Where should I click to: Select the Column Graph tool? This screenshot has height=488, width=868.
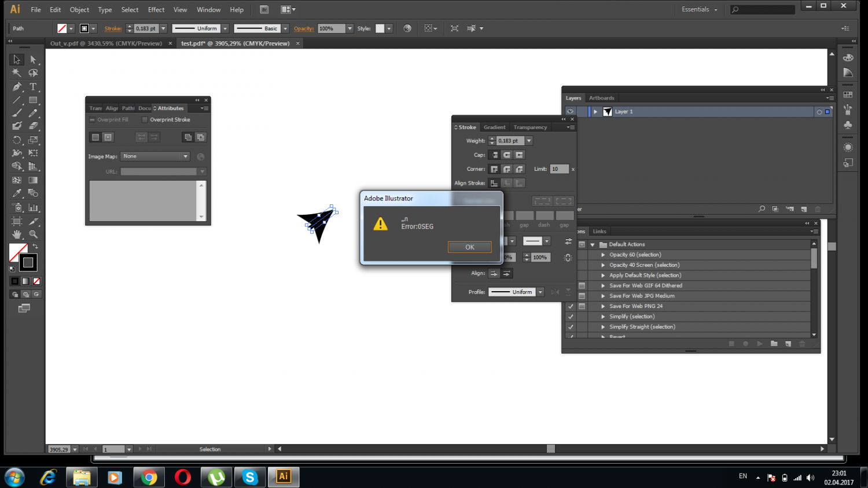(33, 207)
